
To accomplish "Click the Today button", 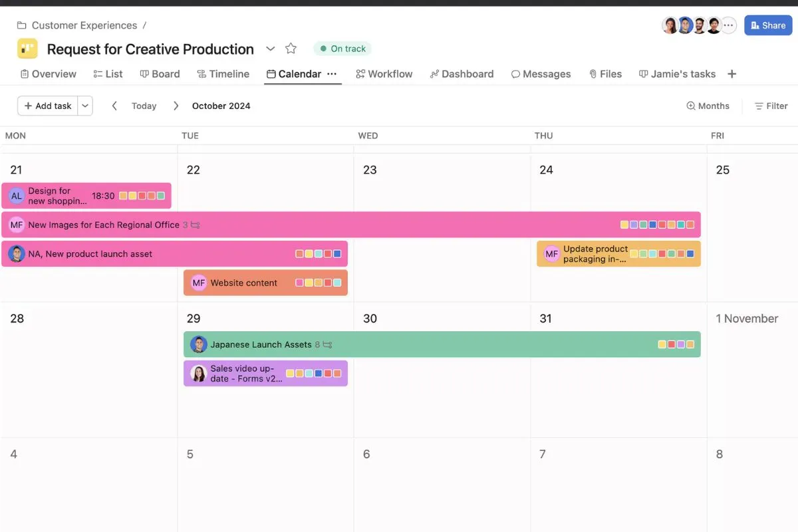I will pos(144,106).
